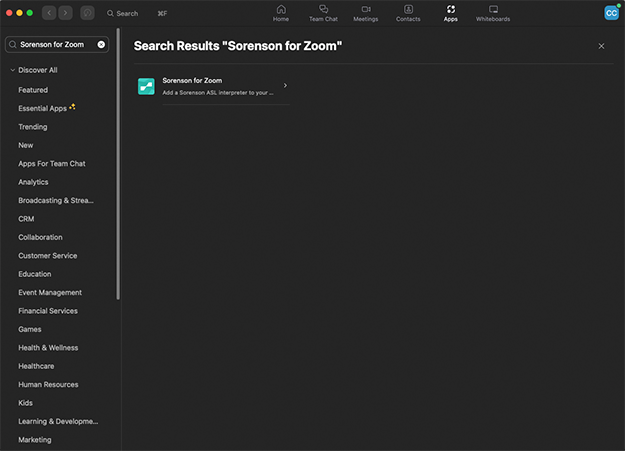Navigate forward with the right arrow button

click(65, 13)
